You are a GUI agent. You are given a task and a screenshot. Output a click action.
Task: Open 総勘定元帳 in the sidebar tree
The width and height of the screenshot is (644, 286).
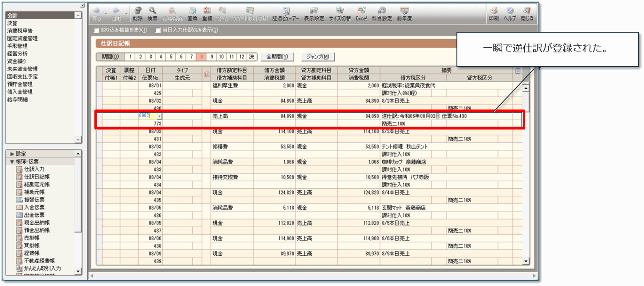click(x=36, y=184)
